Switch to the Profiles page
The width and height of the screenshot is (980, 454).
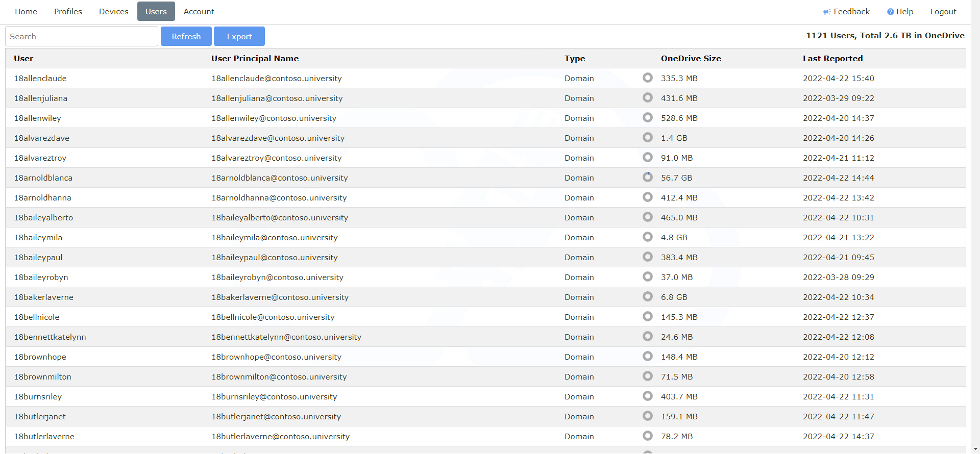[68, 11]
